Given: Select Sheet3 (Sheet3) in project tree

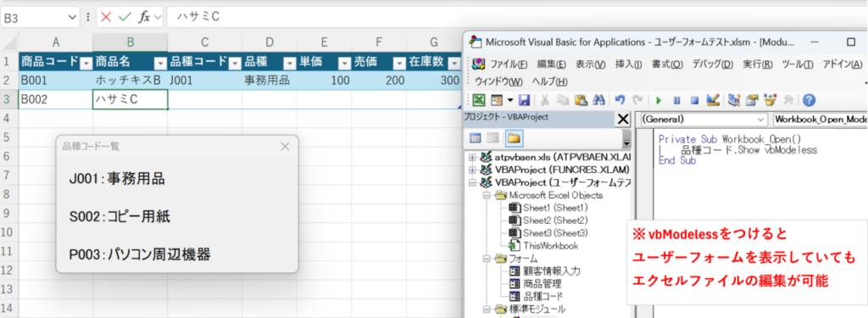Looking at the screenshot, I should tap(555, 232).
